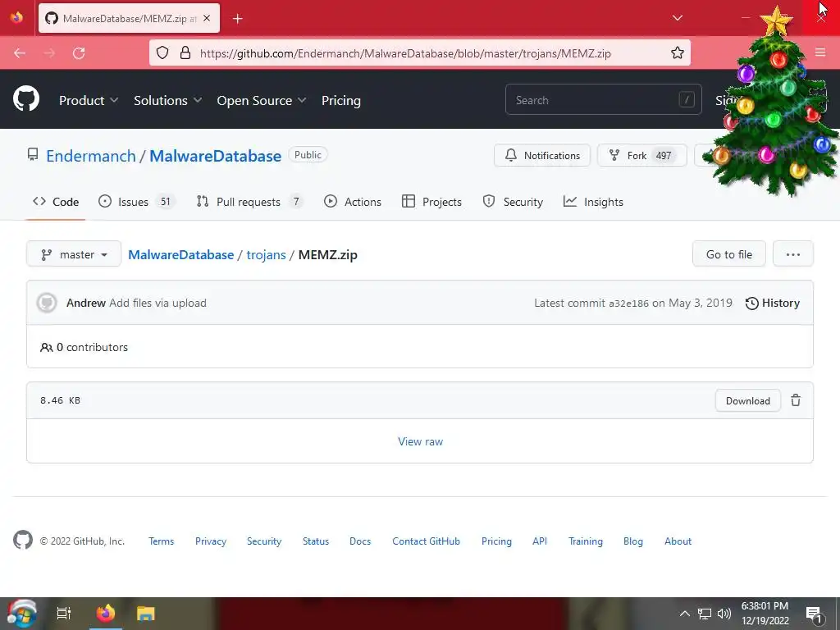
Task: Expand the Open Source menu
Action: click(x=262, y=100)
